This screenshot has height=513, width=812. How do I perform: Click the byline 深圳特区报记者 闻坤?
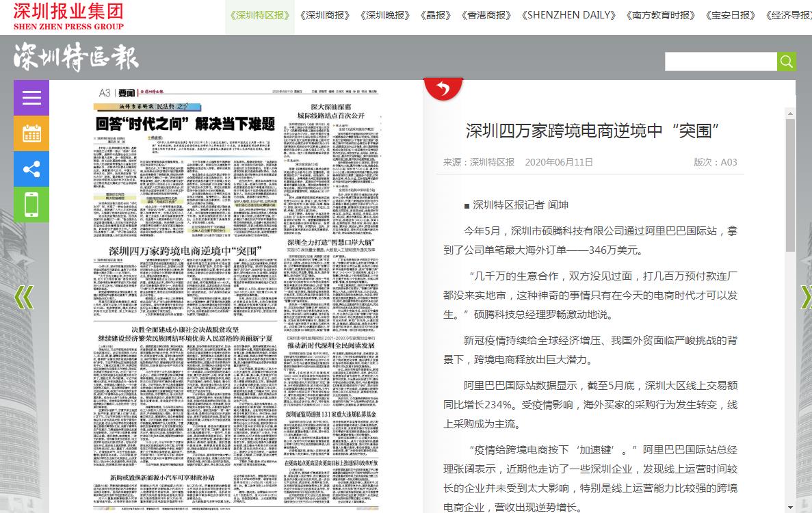[x=520, y=205]
